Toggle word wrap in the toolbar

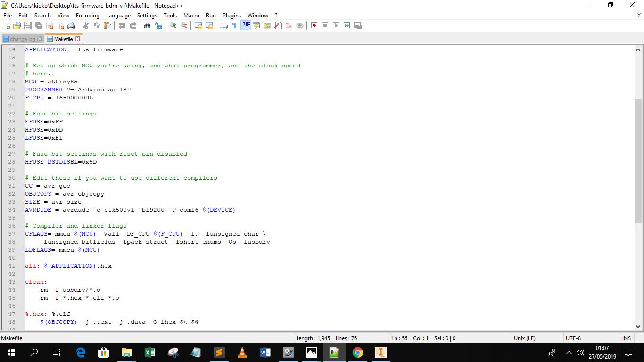click(x=224, y=25)
